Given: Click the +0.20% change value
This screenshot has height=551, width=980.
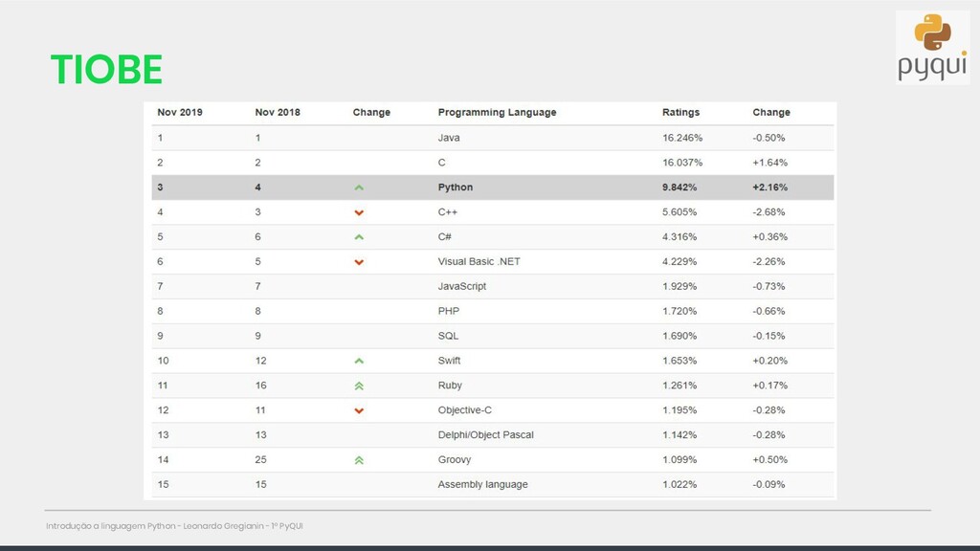Looking at the screenshot, I should pos(770,361).
